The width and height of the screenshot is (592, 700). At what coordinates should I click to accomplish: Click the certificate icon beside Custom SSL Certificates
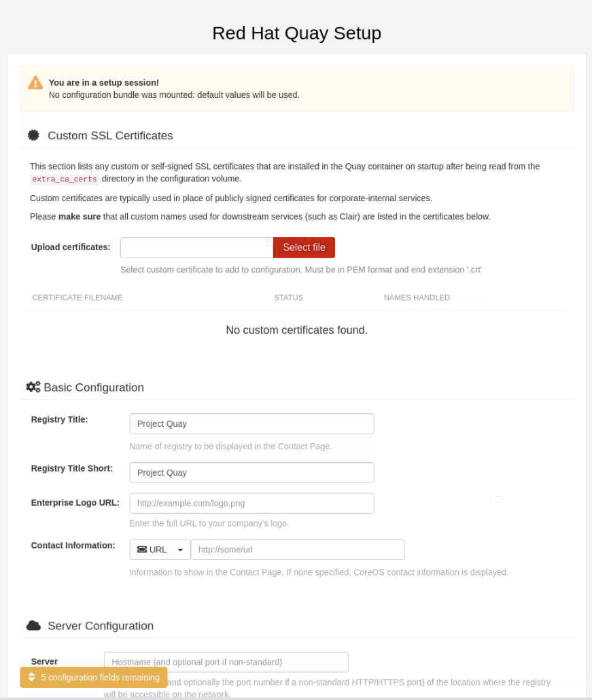click(33, 135)
